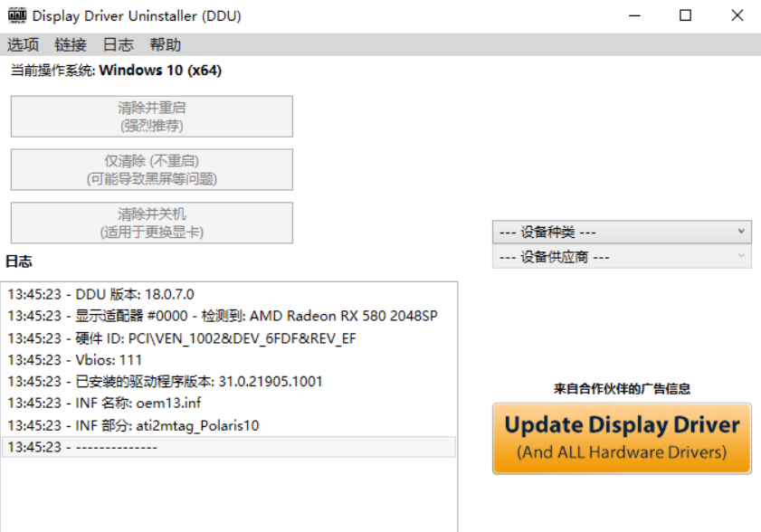
Task: Select the AMD Radeon RX 580 log entry
Action: coord(223,316)
